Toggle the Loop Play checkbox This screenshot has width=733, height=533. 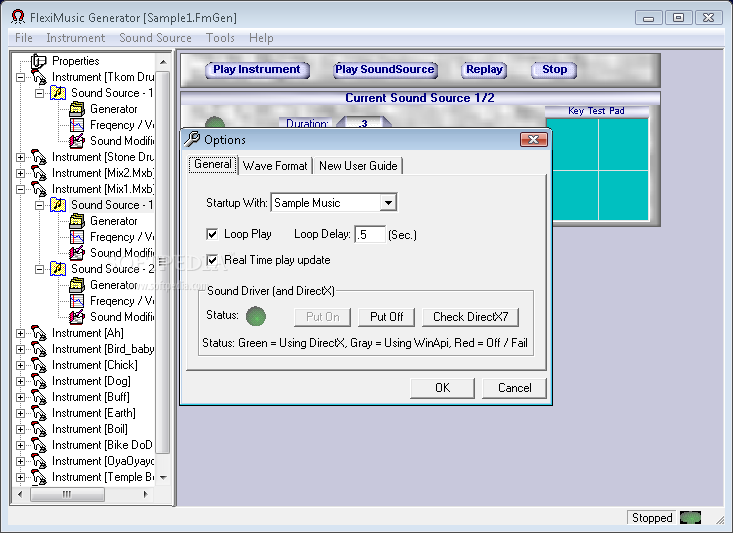pyautogui.click(x=212, y=234)
